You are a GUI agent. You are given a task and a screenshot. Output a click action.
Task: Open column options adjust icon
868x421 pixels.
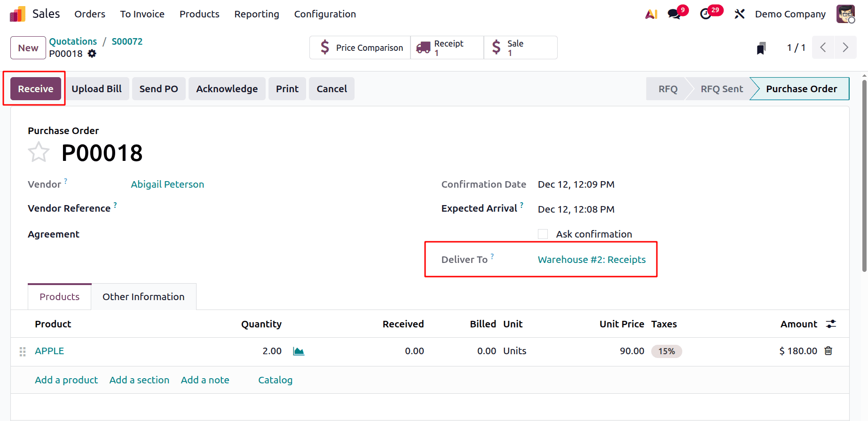coord(831,324)
